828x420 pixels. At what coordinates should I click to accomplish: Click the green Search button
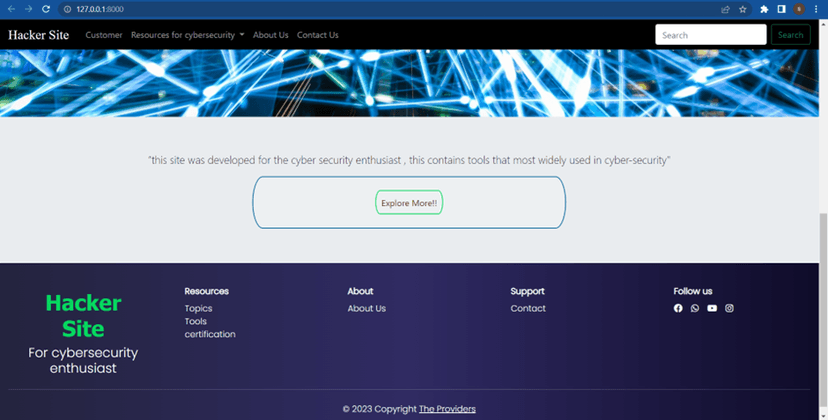pyautogui.click(x=791, y=35)
